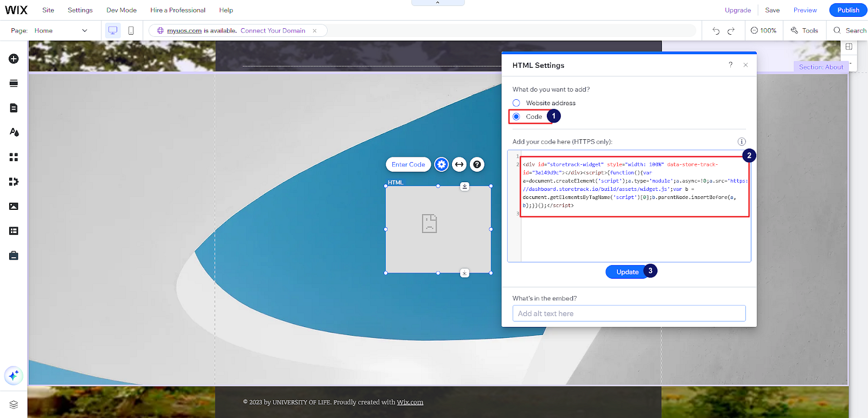The image size is (868, 418).
Task: Open the Add Apps grid icon
Action: [14, 157]
